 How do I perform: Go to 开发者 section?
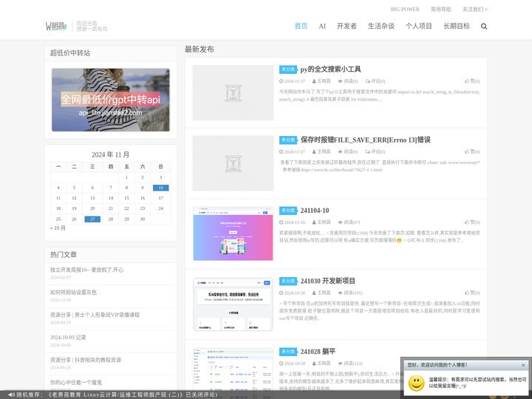(347, 26)
